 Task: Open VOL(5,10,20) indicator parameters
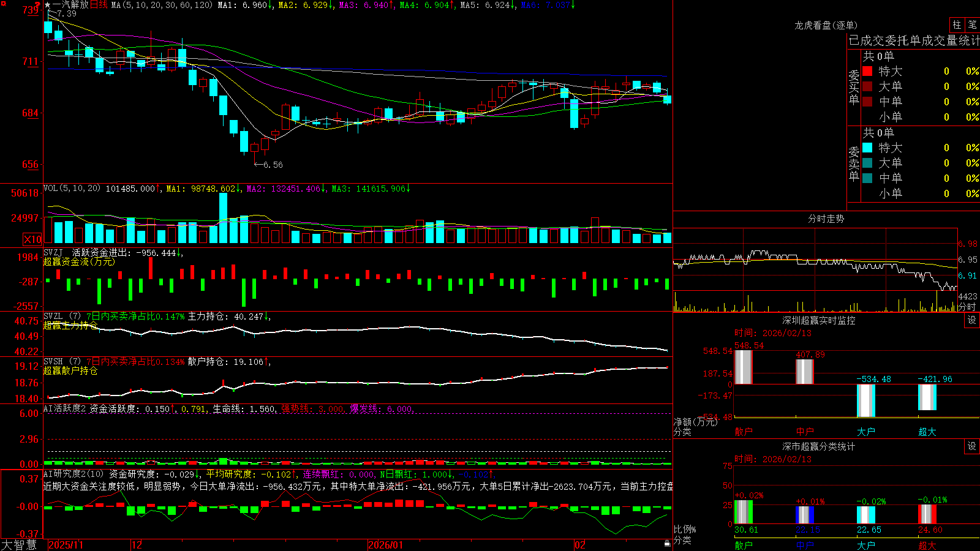[72, 189]
